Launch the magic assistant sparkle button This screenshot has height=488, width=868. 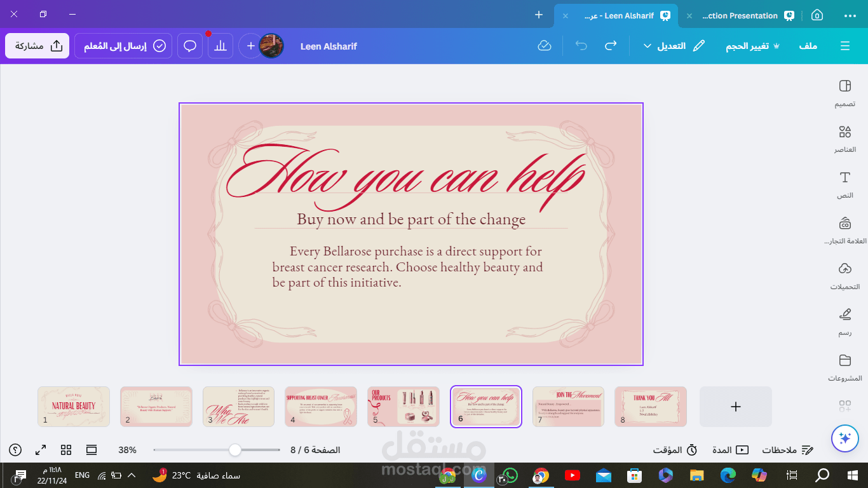point(844,438)
